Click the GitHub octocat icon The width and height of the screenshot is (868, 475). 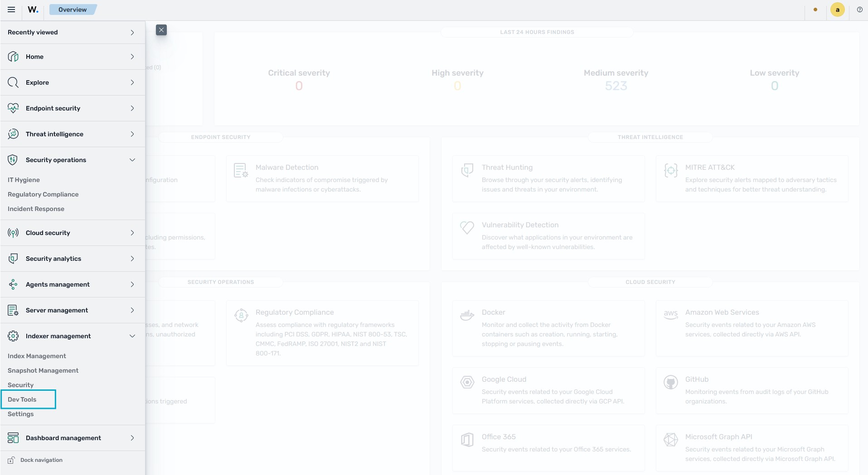(x=671, y=382)
